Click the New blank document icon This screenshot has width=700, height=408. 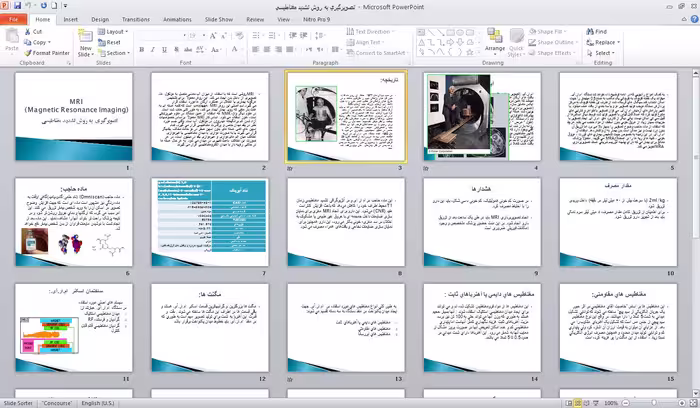[x=54, y=6]
